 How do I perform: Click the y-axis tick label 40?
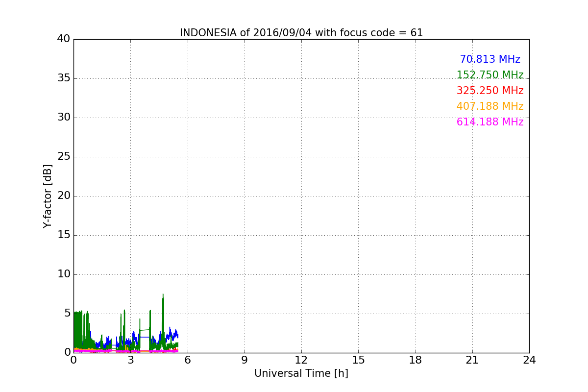63,39
